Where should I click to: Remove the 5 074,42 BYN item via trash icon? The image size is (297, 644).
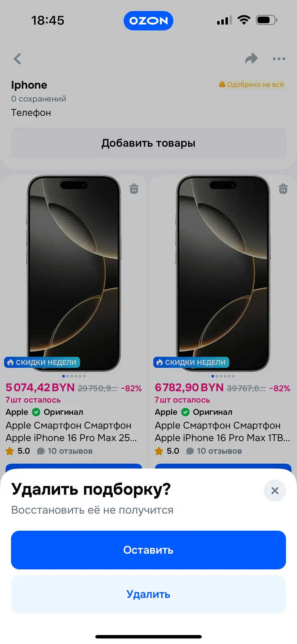coord(134,189)
